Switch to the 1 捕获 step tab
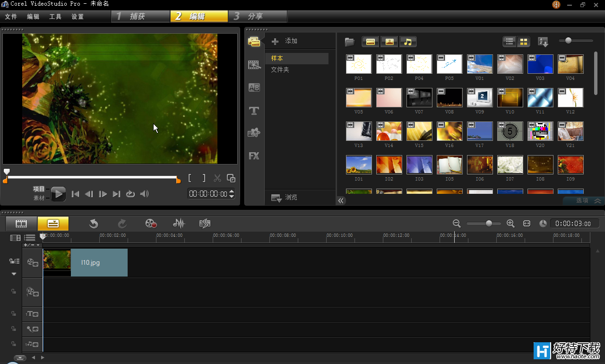This screenshot has width=605, height=364. [141, 17]
